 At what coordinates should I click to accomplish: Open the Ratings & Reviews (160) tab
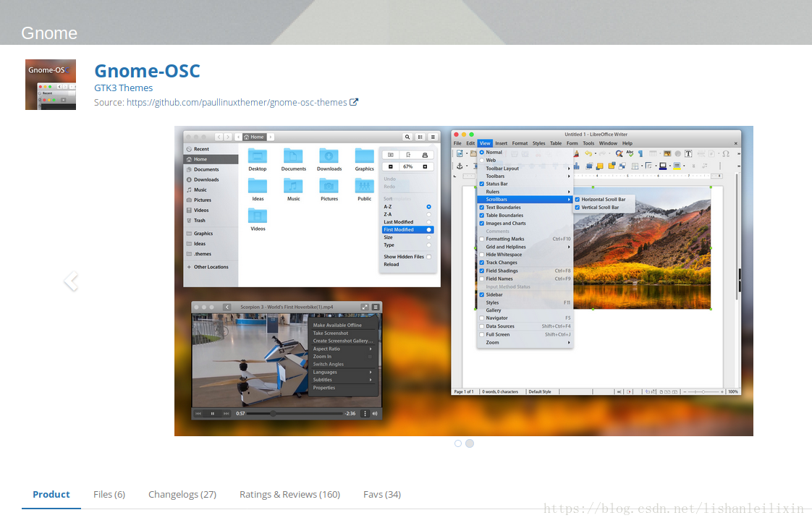(290, 495)
